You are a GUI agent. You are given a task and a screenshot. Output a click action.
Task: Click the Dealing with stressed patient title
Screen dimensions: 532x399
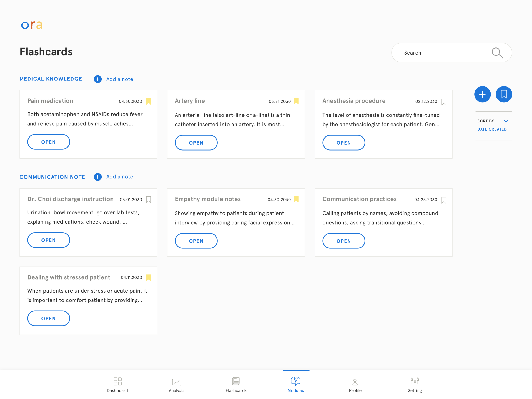69,277
